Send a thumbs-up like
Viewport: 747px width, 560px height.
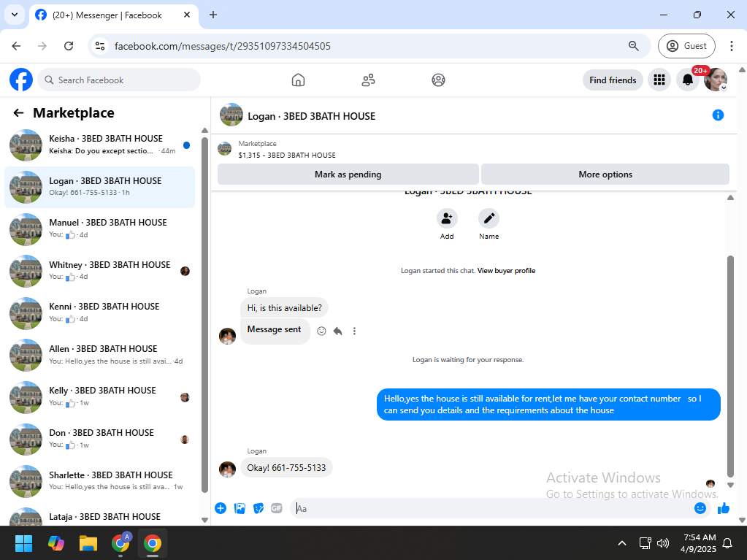[x=724, y=508]
